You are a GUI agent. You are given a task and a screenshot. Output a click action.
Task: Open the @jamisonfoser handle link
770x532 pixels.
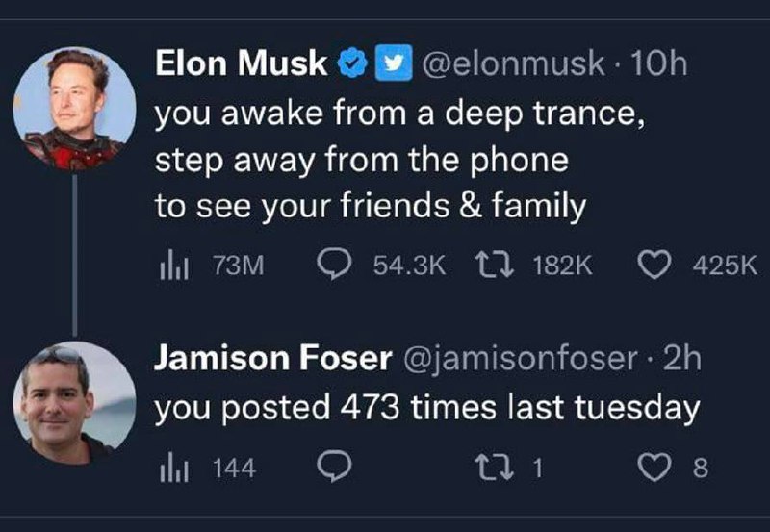coord(519,359)
